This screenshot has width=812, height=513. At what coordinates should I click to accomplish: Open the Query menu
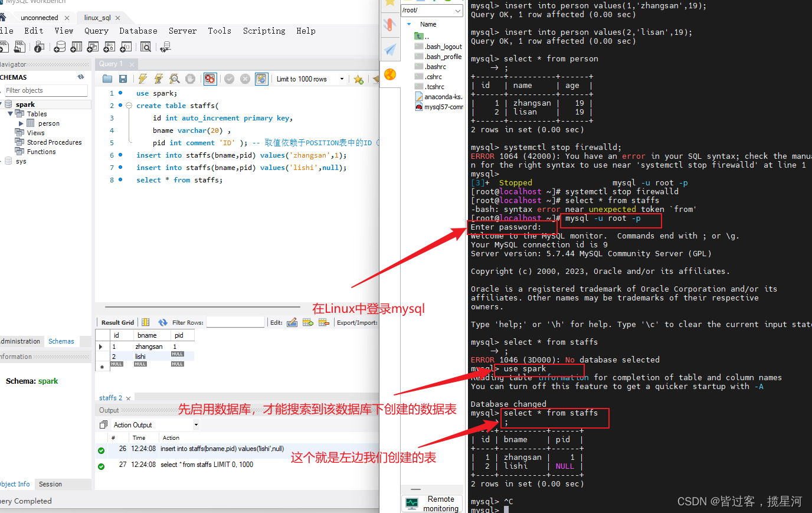[96, 31]
